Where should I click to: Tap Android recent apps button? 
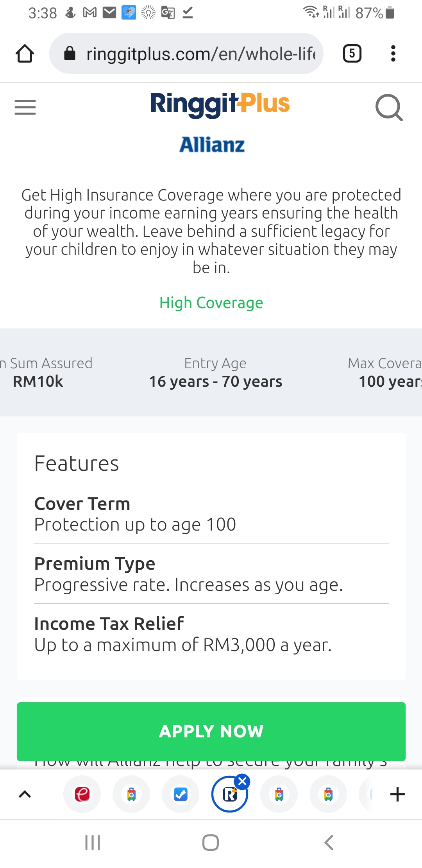pos(93,843)
